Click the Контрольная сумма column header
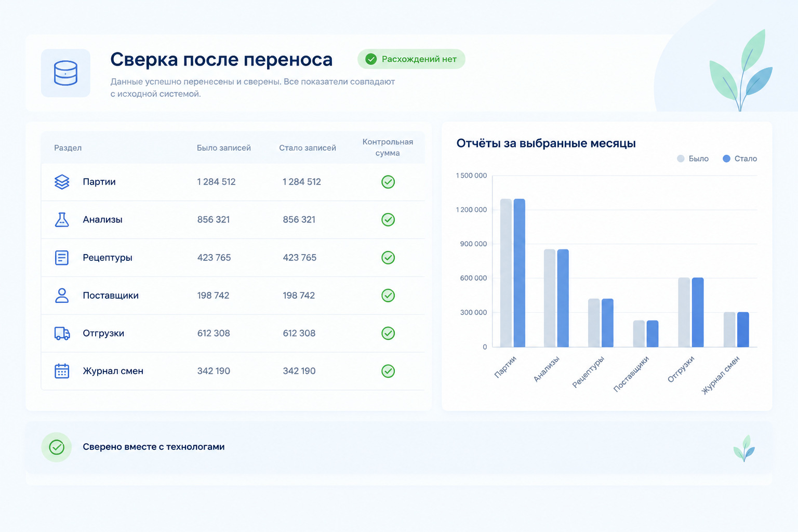The width and height of the screenshot is (798, 532). click(388, 148)
